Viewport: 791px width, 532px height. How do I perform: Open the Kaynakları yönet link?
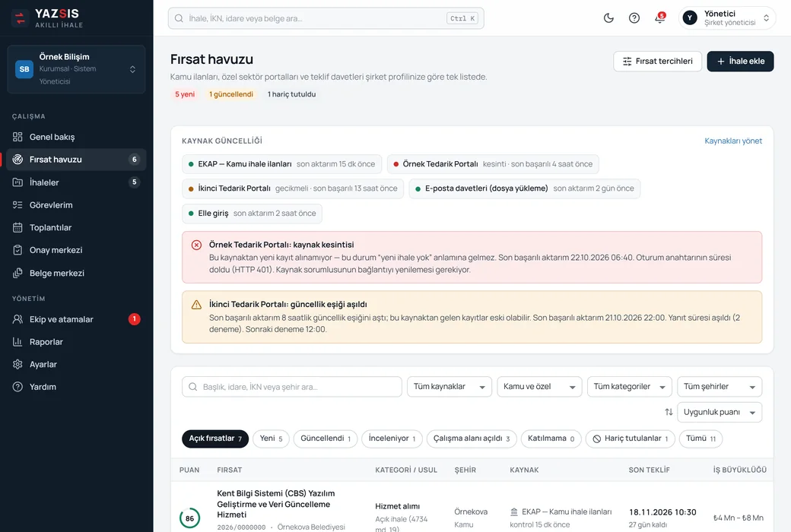pyautogui.click(x=733, y=141)
